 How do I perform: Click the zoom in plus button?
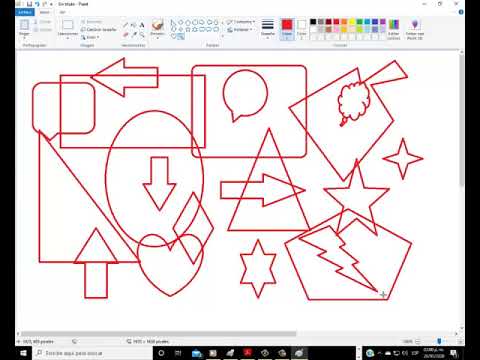coord(460,341)
